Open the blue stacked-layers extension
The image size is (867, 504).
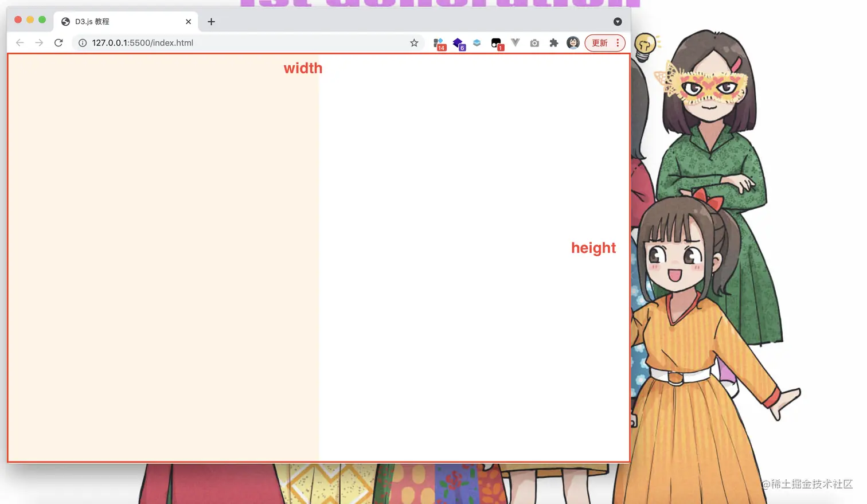(x=477, y=43)
